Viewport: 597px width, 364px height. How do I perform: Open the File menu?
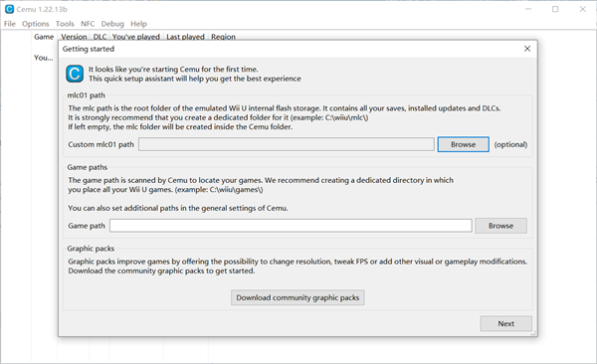click(x=10, y=24)
